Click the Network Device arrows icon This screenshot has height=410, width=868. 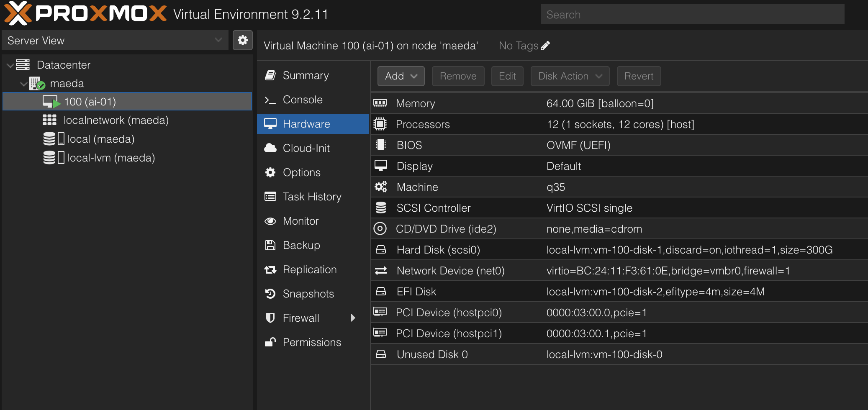[380, 270]
